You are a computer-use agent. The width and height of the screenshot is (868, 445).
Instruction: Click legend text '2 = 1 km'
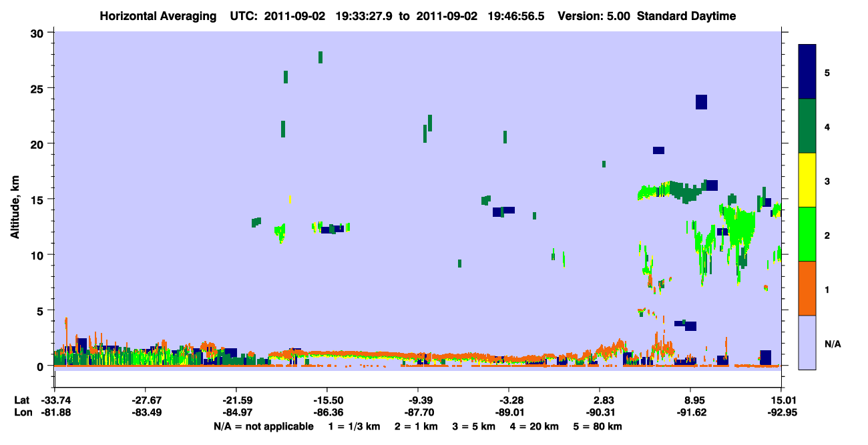[416, 426]
